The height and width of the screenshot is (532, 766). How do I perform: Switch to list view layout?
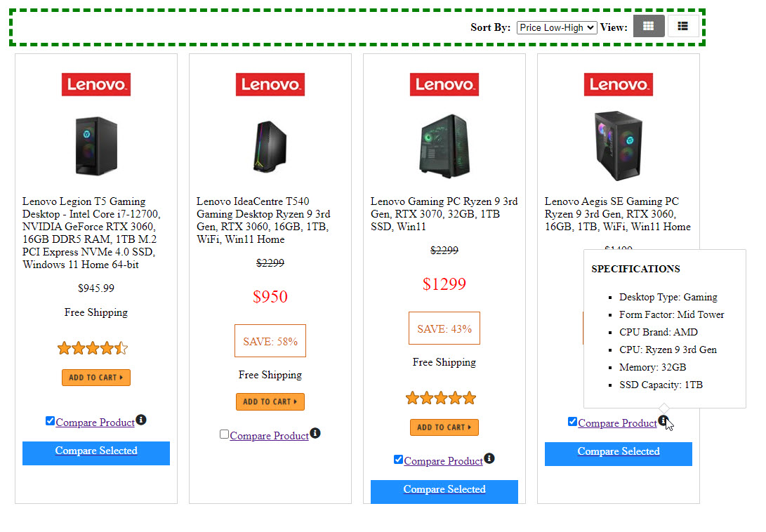click(682, 27)
